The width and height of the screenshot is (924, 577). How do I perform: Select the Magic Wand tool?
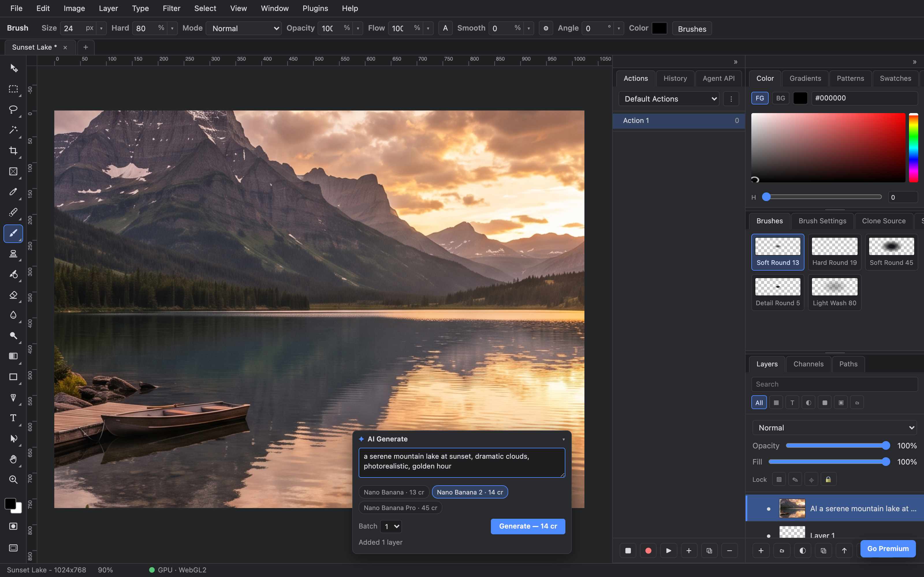[x=13, y=130]
